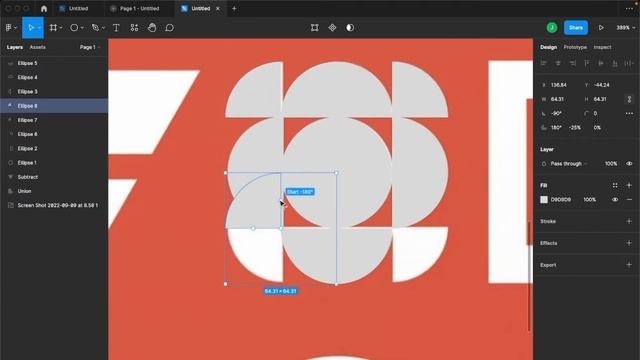Add a stroke with plus button

(629, 221)
